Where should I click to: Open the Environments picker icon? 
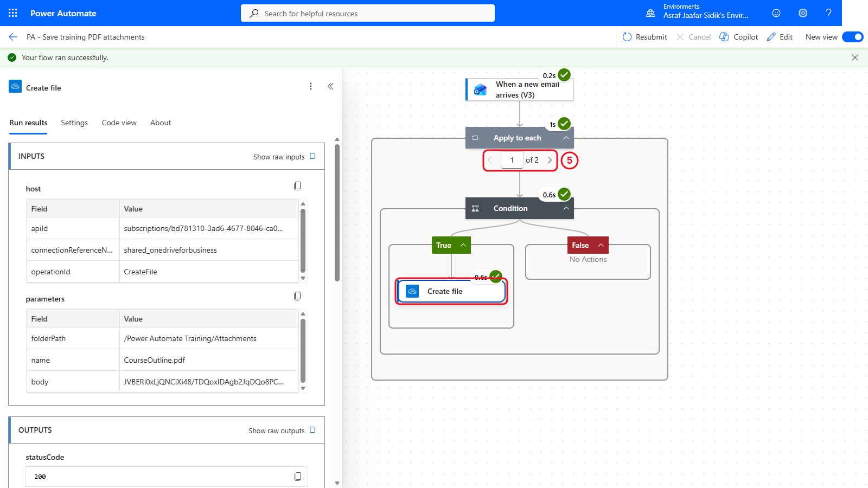(650, 13)
